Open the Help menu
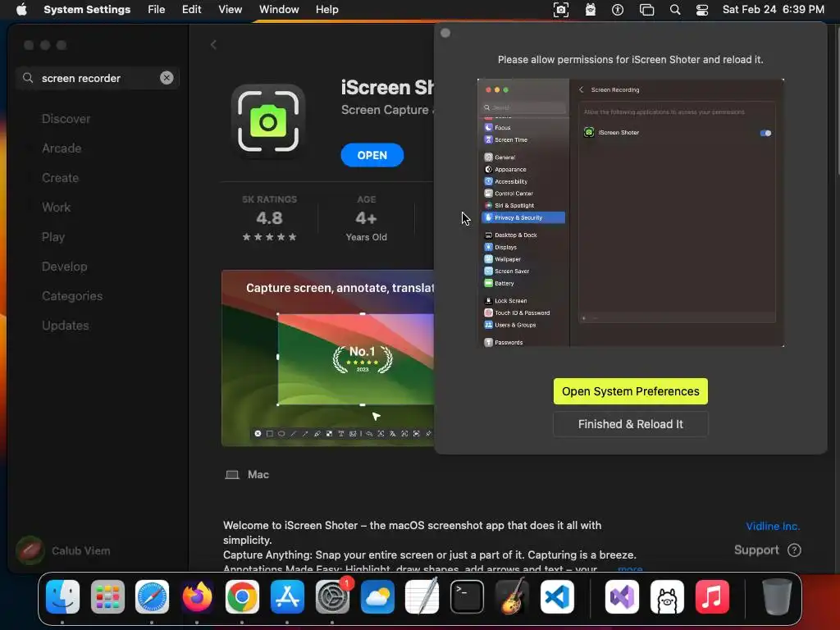The image size is (840, 630). (326, 10)
